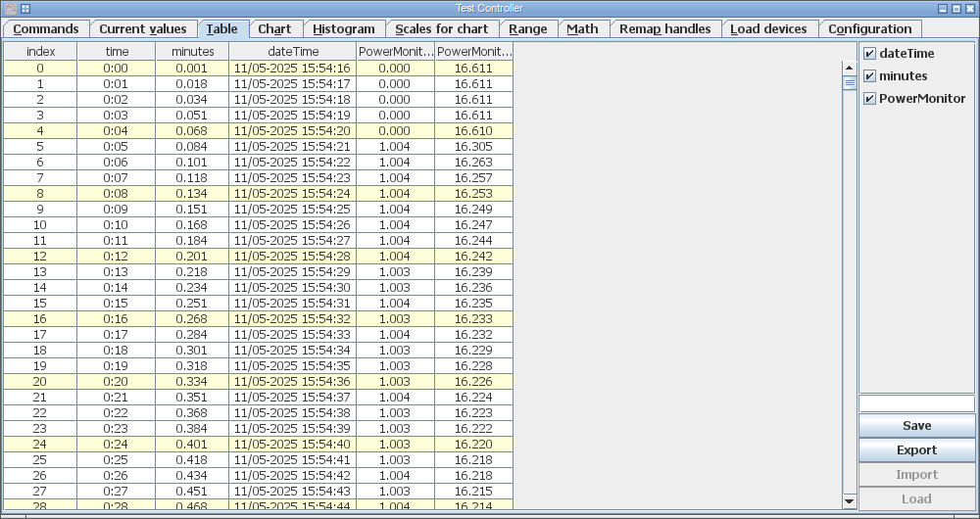Viewport: 980px width, 519px height.
Task: Click the minutes column header
Action: pos(192,52)
